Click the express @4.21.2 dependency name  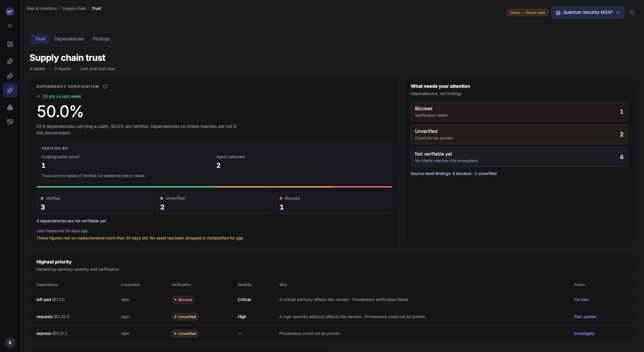[x=52, y=334]
